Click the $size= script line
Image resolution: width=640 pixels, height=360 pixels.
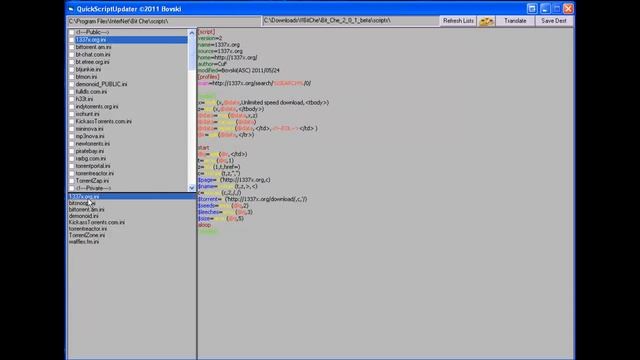pyautogui.click(x=220, y=218)
